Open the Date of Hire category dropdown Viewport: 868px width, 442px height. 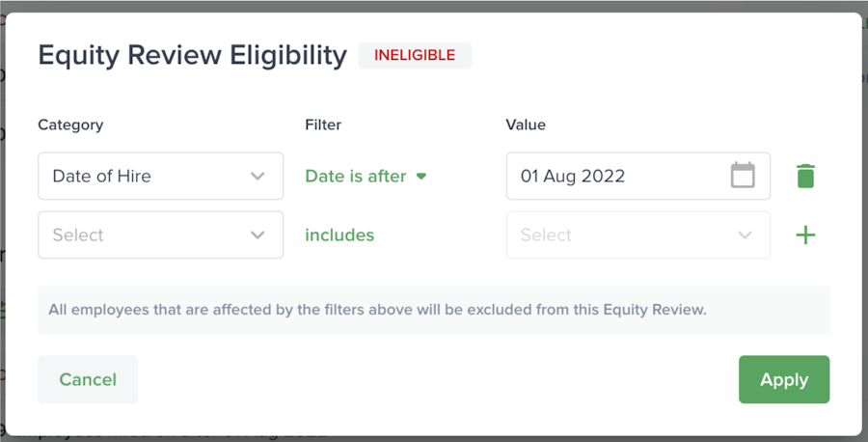pos(160,176)
